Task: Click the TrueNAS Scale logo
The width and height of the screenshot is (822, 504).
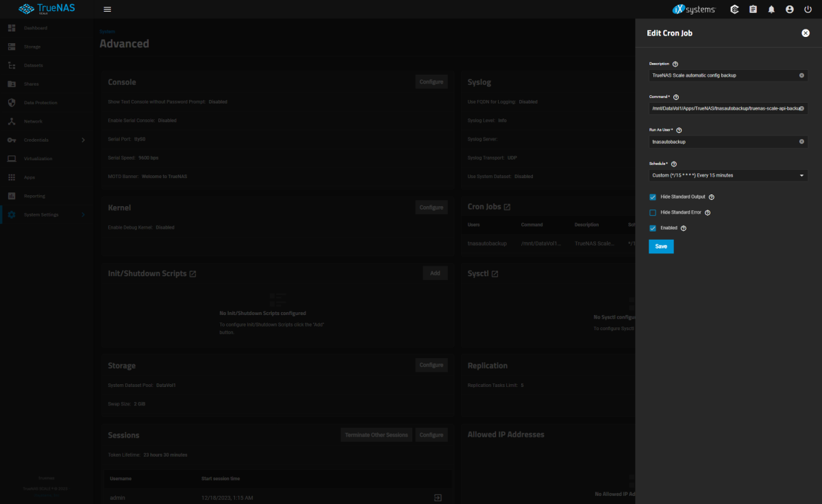Action: [47, 10]
